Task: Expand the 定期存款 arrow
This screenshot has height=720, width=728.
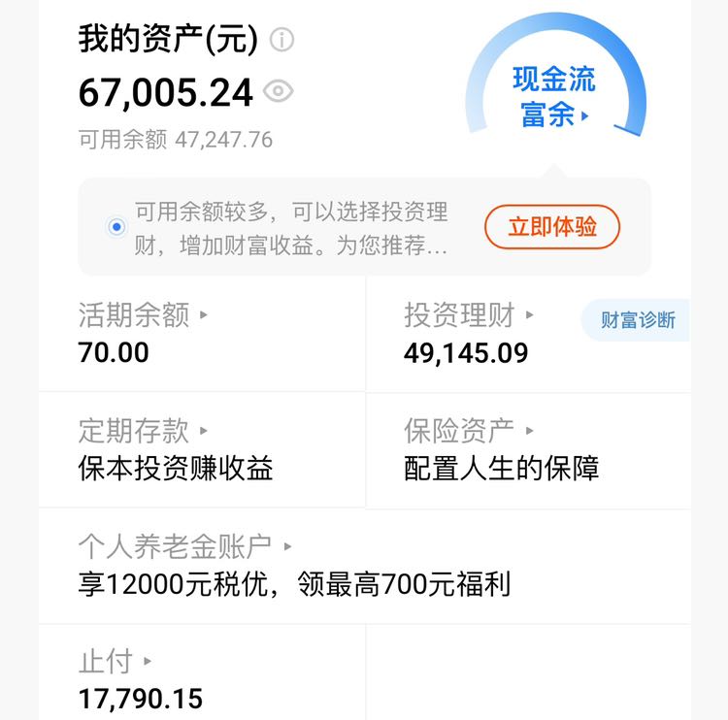Action: tap(204, 431)
